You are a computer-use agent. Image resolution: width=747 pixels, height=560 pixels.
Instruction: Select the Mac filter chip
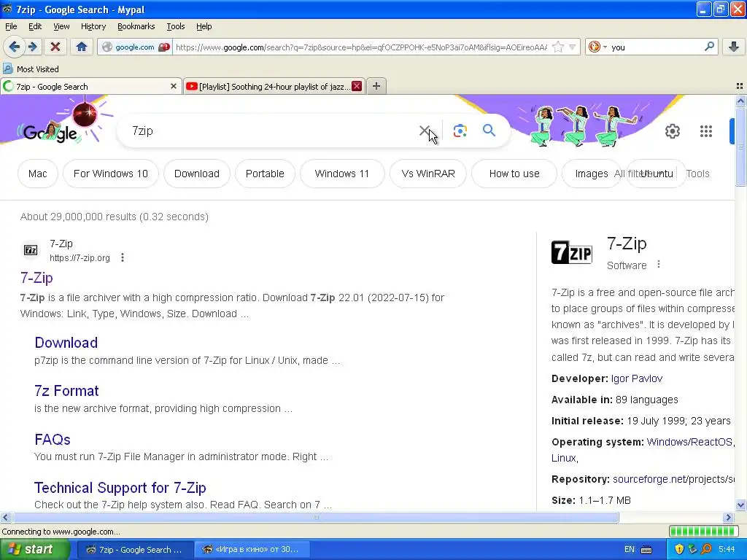pyautogui.click(x=38, y=174)
